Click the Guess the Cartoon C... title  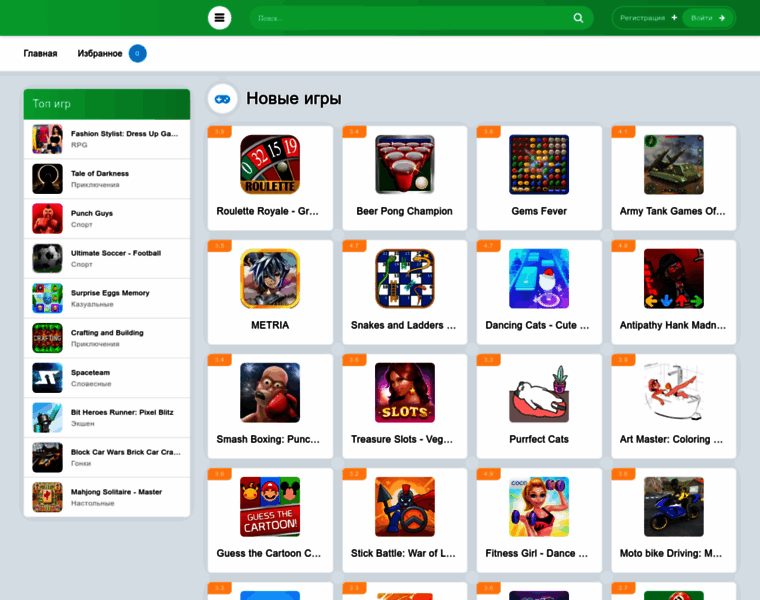269,553
